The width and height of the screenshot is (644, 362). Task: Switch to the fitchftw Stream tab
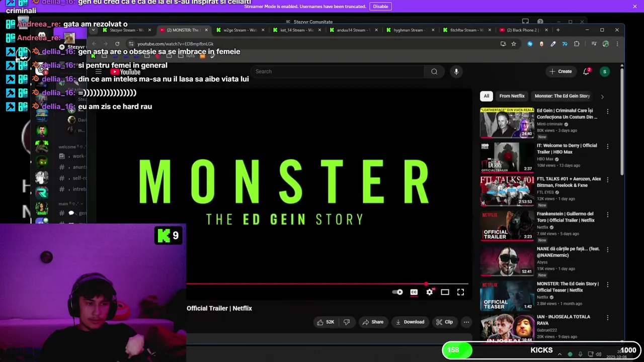[468, 30]
